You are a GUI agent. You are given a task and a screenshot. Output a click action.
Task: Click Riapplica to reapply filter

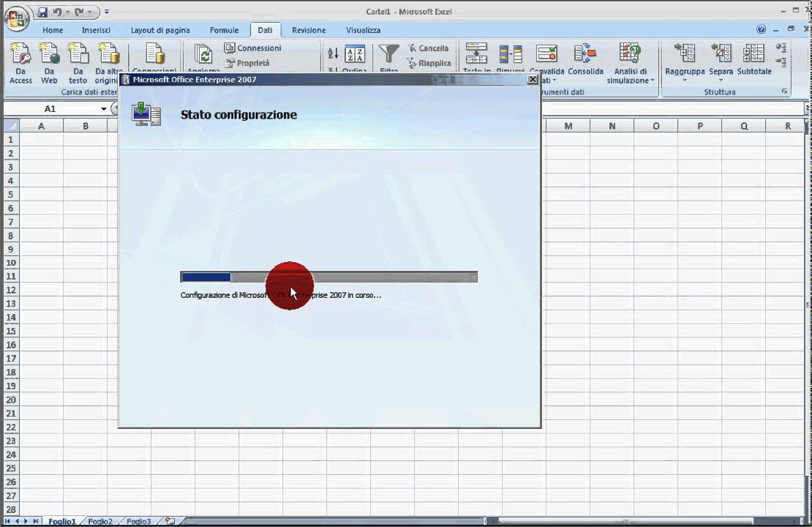point(429,63)
